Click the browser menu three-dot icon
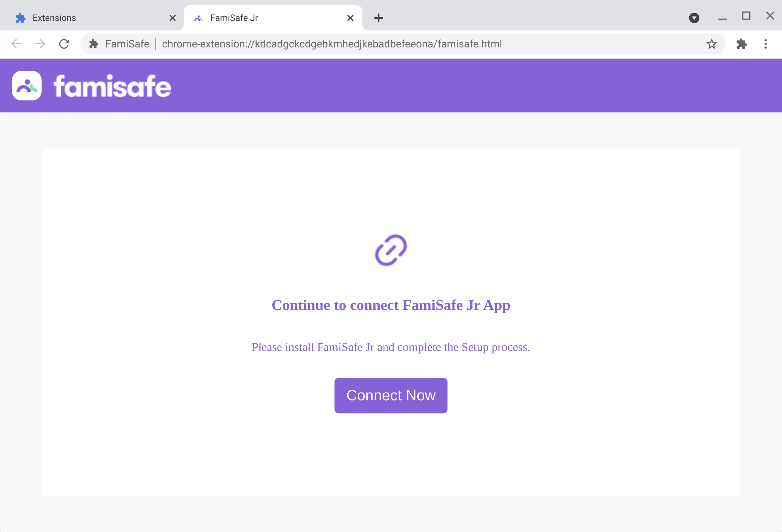Viewport: 782px width, 532px height. pos(766,43)
